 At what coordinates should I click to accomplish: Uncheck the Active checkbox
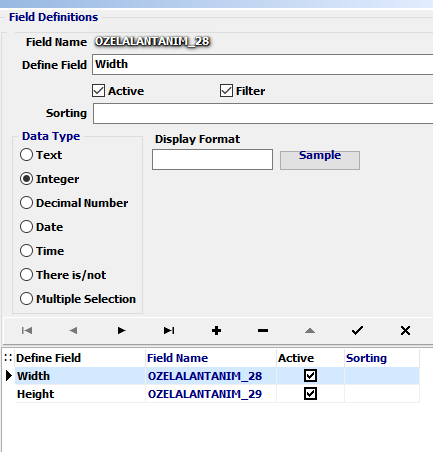99,91
